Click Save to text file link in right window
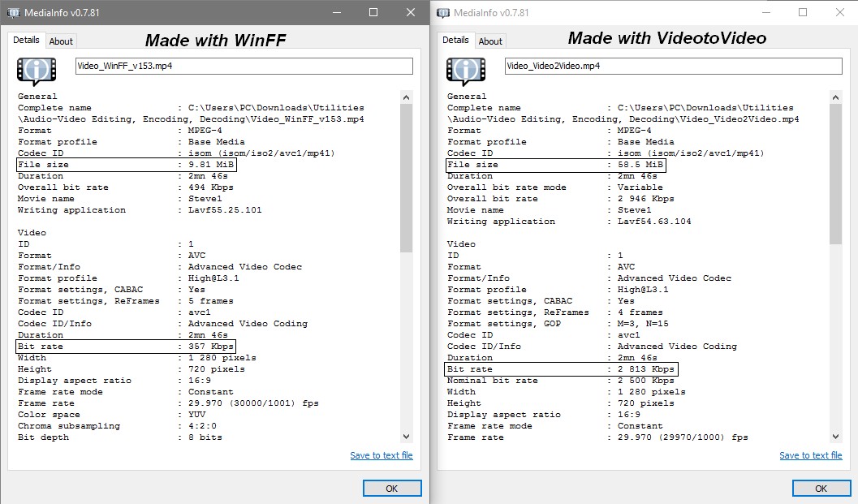 pyautogui.click(x=810, y=455)
